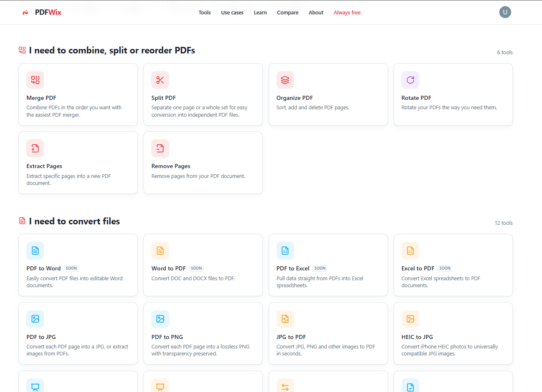Image resolution: width=542 pixels, height=392 pixels.
Task: Click 'Easily convert PDF files into editable Word' description
Action: point(74,282)
